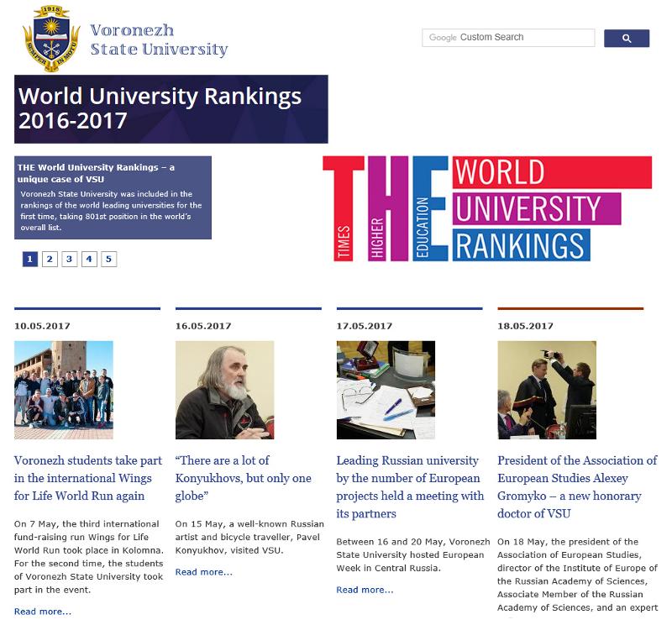Image resolution: width=672 pixels, height=625 pixels.
Task: Open the World University Rankings 2016-2017 banner
Action: pyautogui.click(x=171, y=109)
